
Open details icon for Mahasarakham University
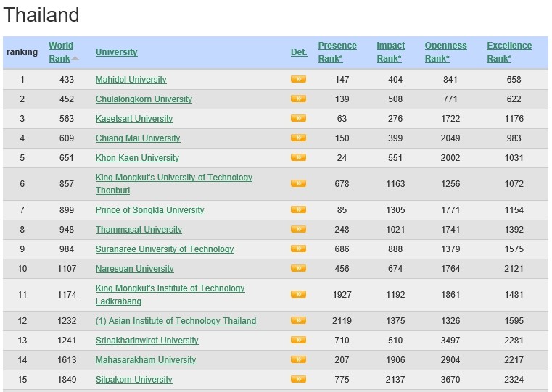(298, 359)
